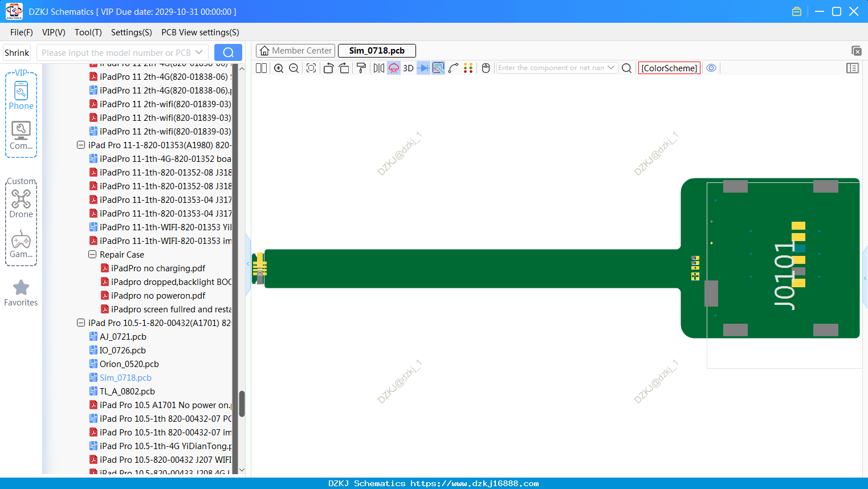Open iPadpro screen fullred repair case
Screen dimensions: 868x489
click(166, 309)
